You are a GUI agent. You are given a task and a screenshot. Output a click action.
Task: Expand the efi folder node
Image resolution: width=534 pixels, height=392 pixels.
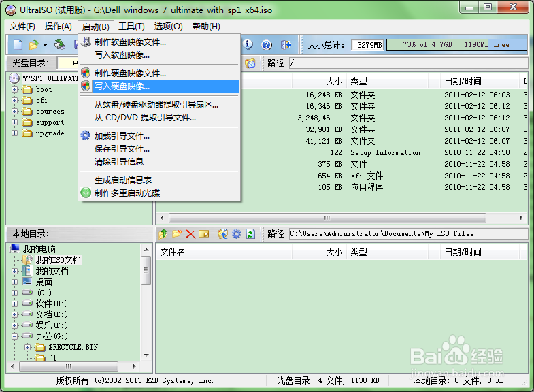pos(14,101)
